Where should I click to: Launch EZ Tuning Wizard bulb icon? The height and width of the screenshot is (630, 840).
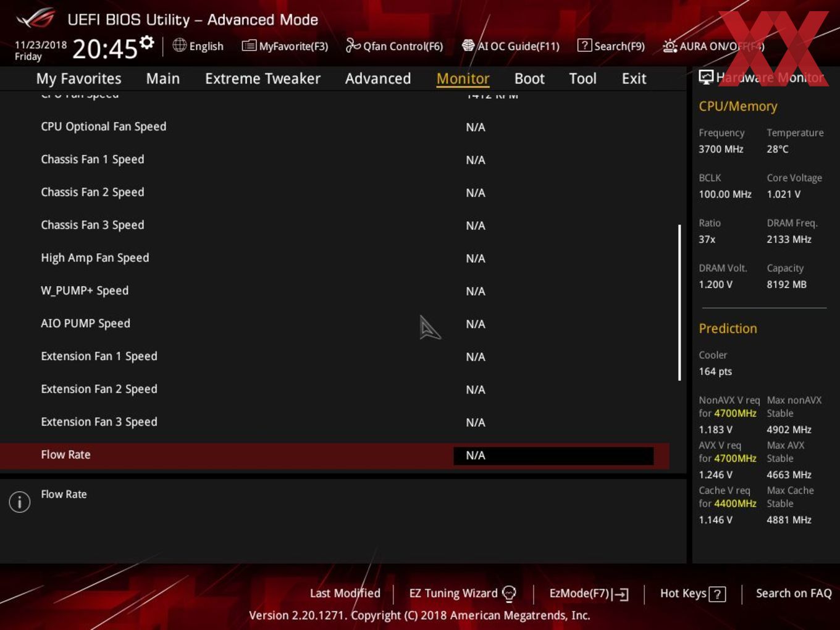coord(509,594)
